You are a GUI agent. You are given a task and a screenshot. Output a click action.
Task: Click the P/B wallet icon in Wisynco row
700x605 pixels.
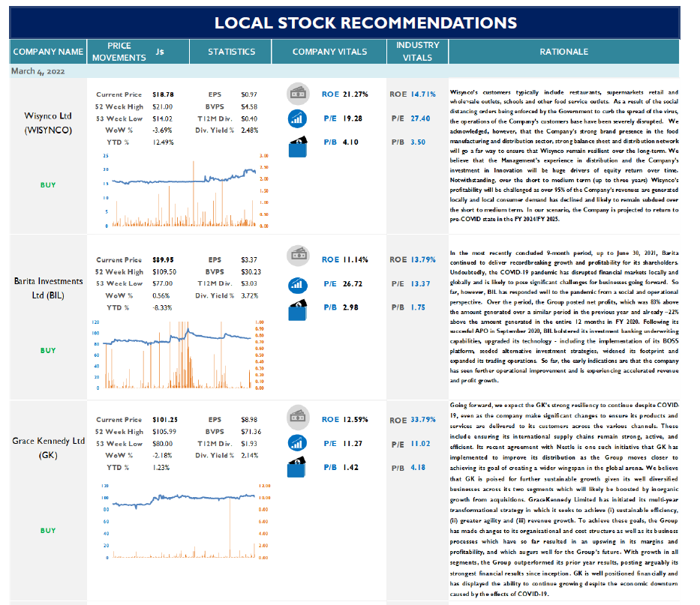point(297,146)
